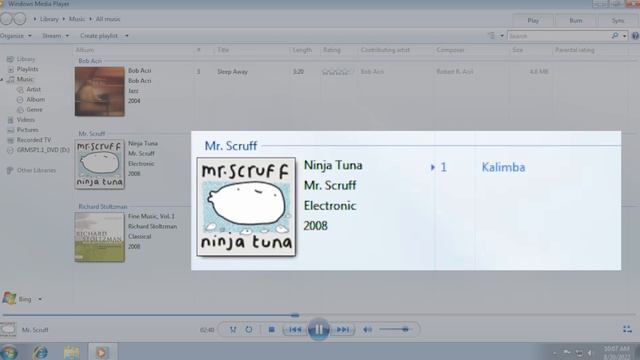Select the Bob Acri album cover thumbnail

point(100,91)
